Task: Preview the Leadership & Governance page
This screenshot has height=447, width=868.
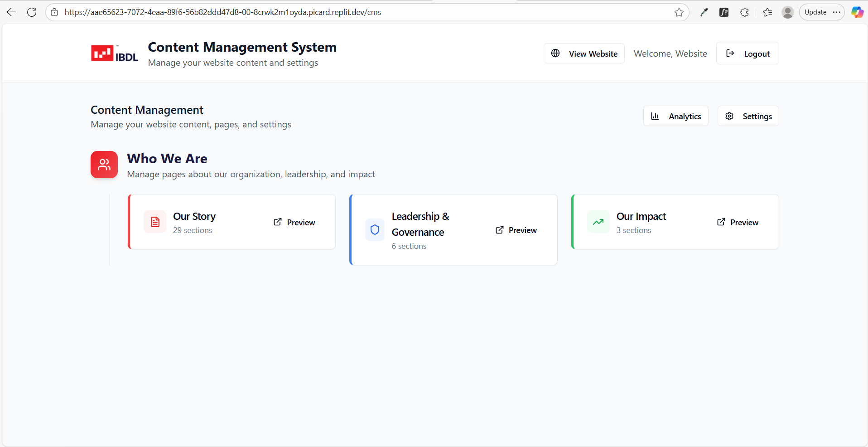Action: click(516, 230)
